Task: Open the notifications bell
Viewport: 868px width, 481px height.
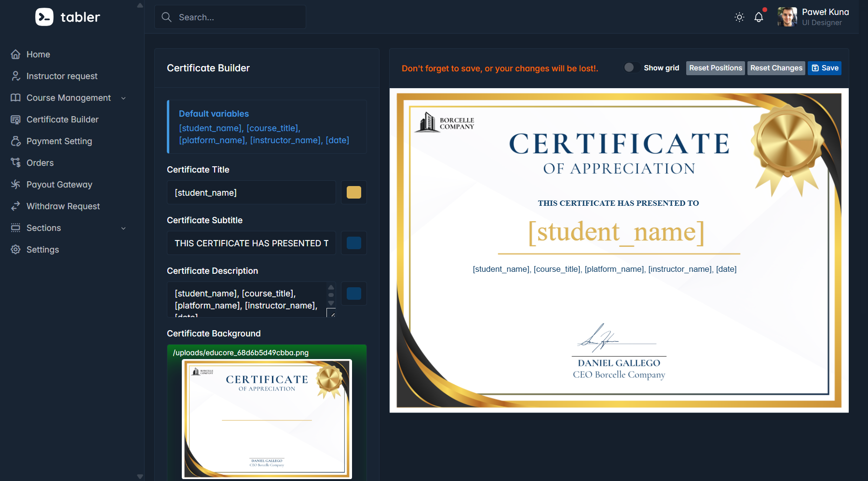Action: [759, 17]
